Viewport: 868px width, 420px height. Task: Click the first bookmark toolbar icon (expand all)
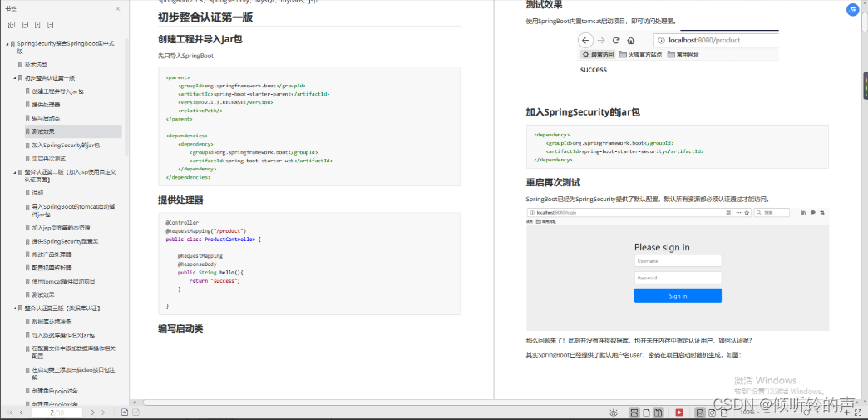pyautogui.click(x=11, y=25)
